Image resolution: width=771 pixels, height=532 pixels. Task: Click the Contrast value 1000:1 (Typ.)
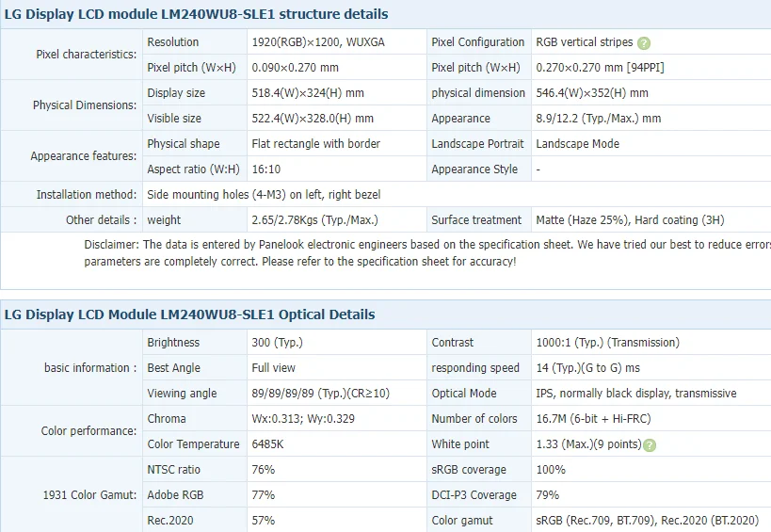point(608,343)
